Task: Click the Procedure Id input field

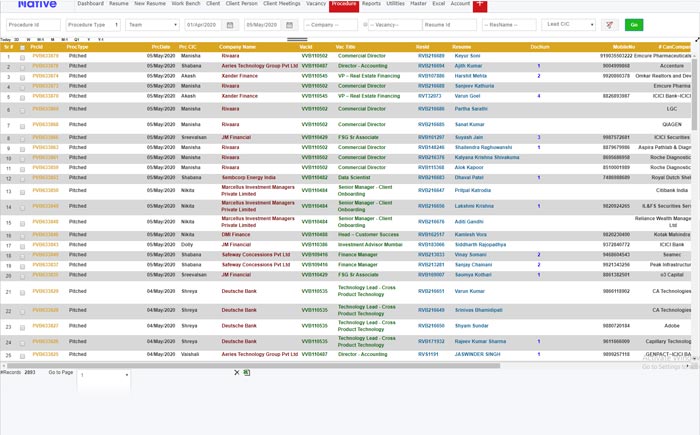Action: click(x=33, y=24)
